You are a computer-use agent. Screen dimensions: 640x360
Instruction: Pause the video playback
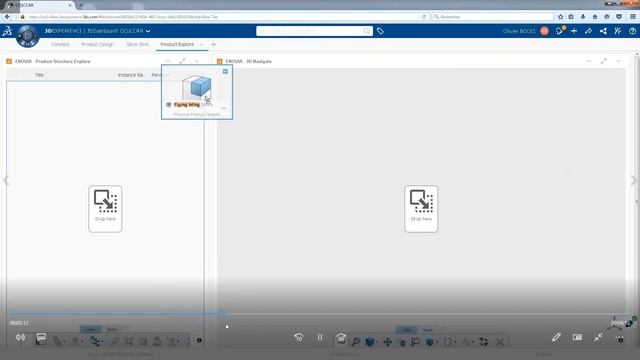[x=320, y=338]
